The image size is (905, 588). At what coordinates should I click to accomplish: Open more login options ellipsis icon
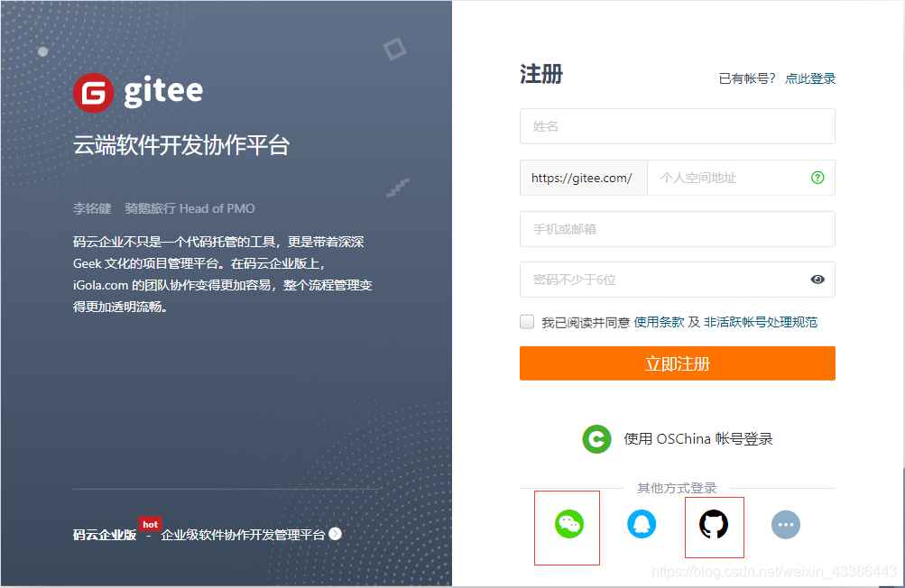pyautogui.click(x=786, y=525)
